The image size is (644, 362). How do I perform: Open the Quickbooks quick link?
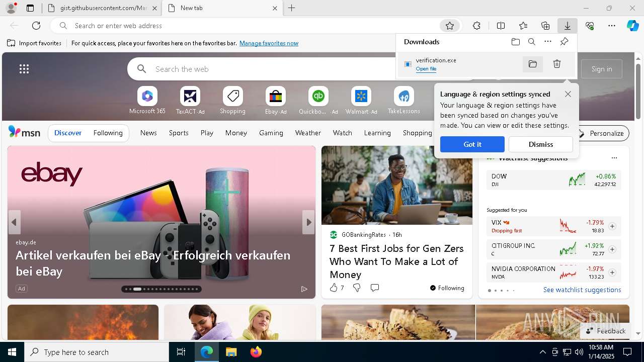pos(318,101)
